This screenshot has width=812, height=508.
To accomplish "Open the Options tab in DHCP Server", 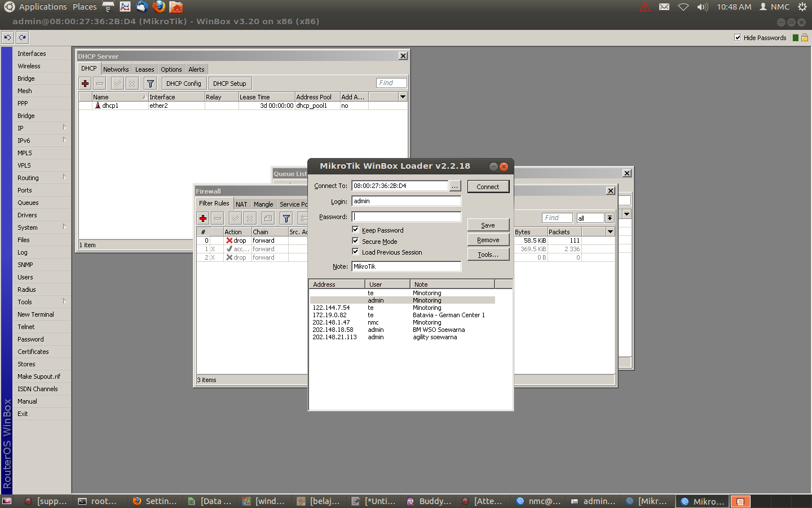I will click(x=171, y=69).
